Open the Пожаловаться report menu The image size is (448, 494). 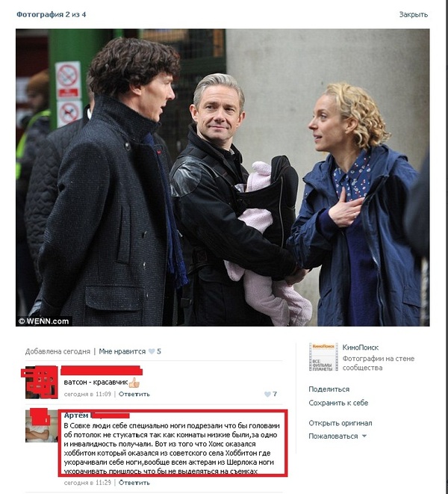click(333, 436)
